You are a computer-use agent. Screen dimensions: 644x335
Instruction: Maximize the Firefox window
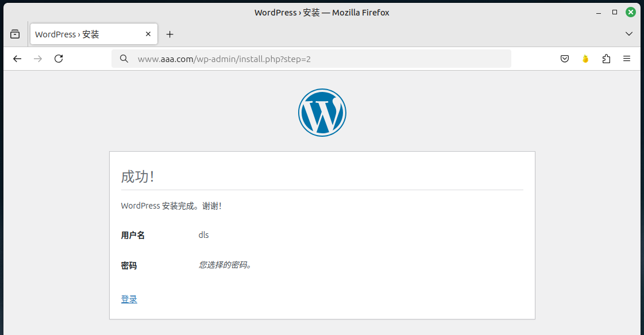tap(615, 12)
